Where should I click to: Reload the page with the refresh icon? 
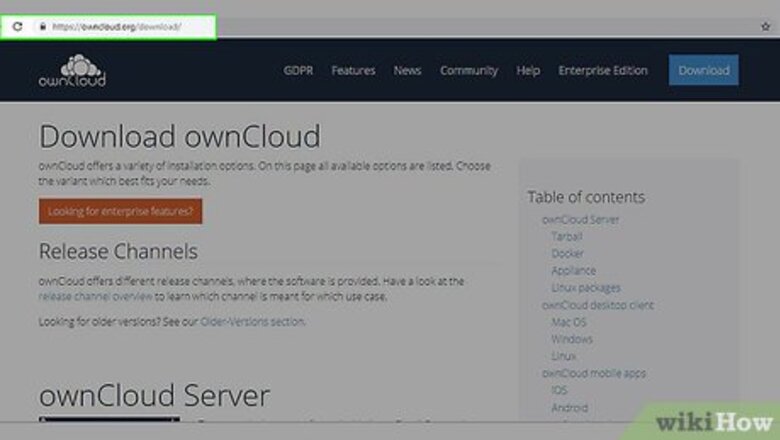[17, 26]
